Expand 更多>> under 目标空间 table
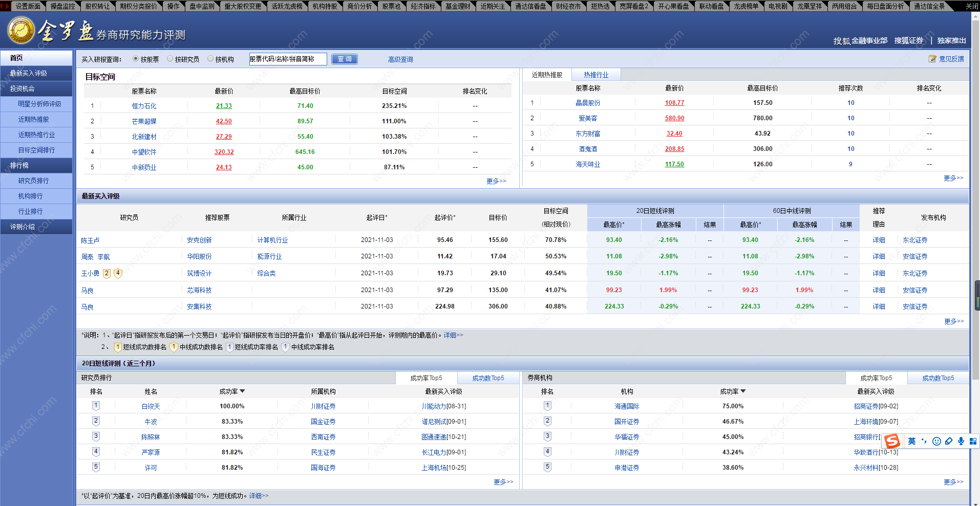The width and height of the screenshot is (980, 506). 496,181
